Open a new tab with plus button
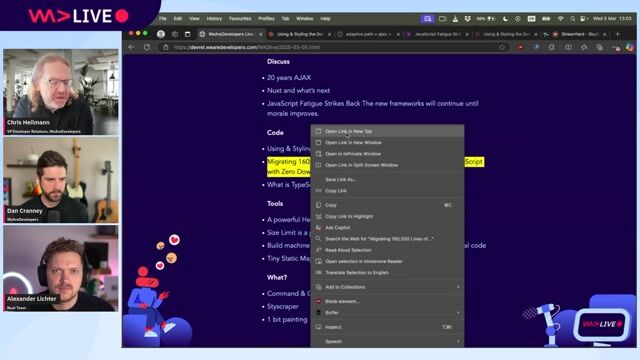This screenshot has width=640, height=360. 618,34
